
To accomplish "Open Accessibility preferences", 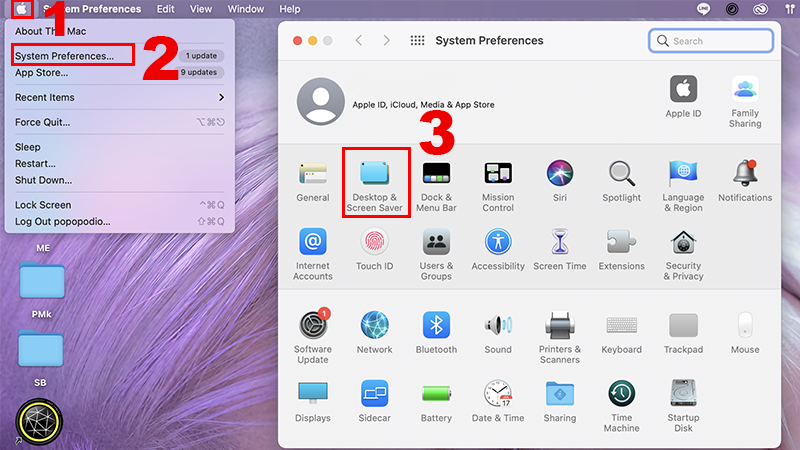I will 498,250.
